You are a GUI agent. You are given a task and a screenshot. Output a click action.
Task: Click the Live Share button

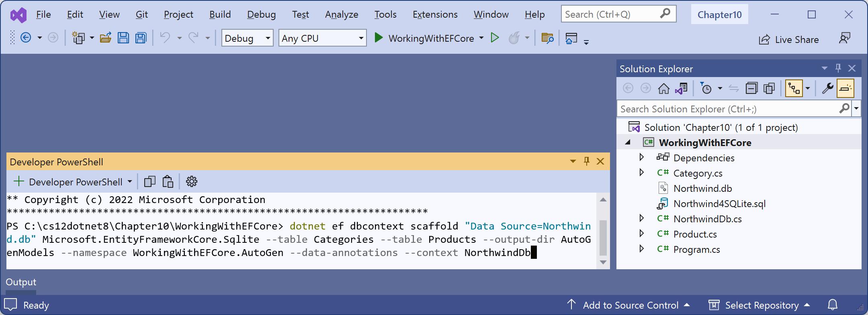[788, 40]
